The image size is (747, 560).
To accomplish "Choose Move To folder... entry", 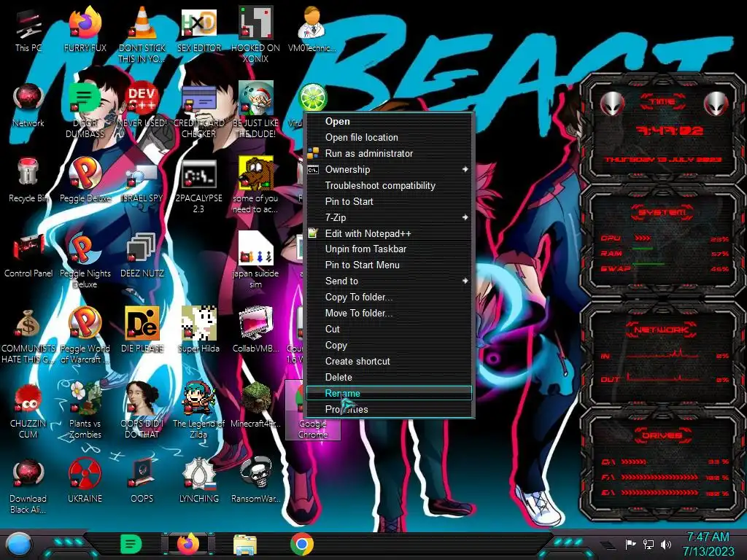I will click(x=390, y=314).
